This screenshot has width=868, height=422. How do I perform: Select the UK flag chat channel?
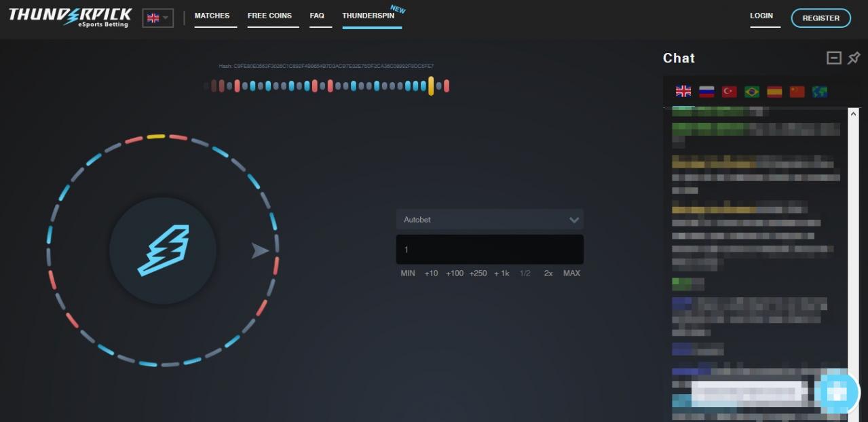[x=683, y=92]
